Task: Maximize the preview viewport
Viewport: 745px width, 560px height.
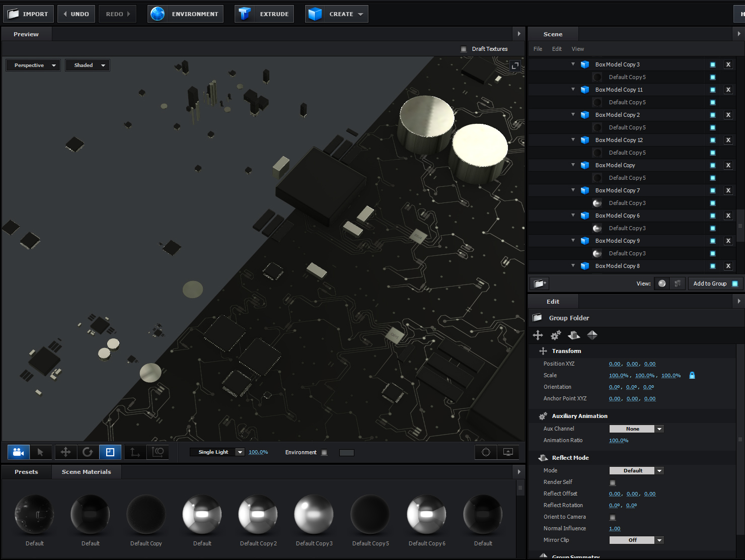Action: 515,65
